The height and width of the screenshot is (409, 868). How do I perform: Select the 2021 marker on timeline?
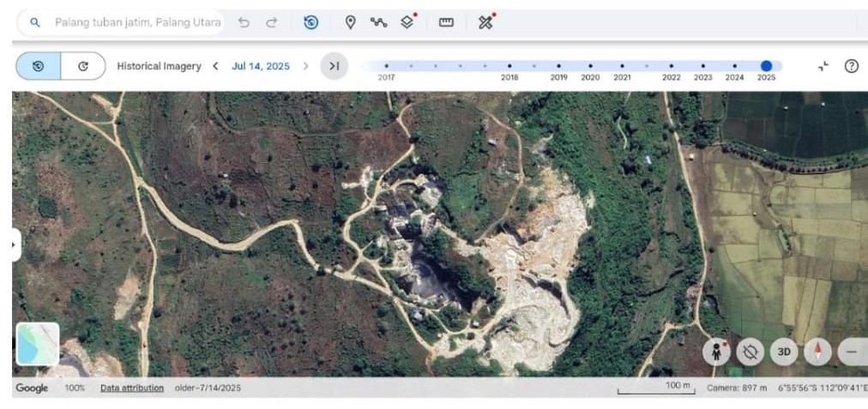pos(622,66)
